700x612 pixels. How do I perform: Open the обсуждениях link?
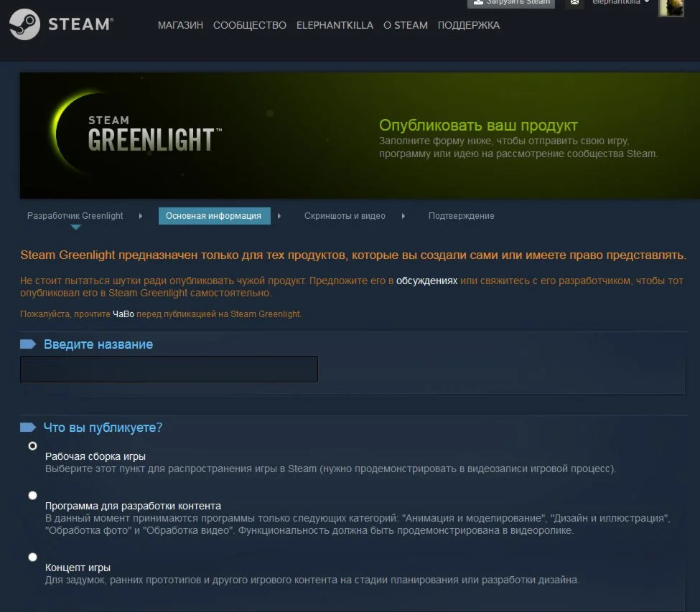pyautogui.click(x=426, y=281)
